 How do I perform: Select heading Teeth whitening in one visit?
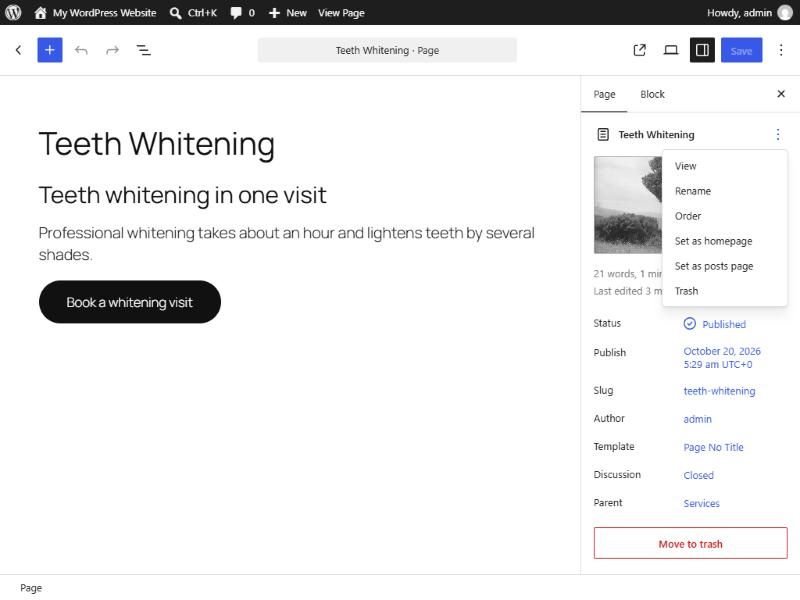(183, 195)
